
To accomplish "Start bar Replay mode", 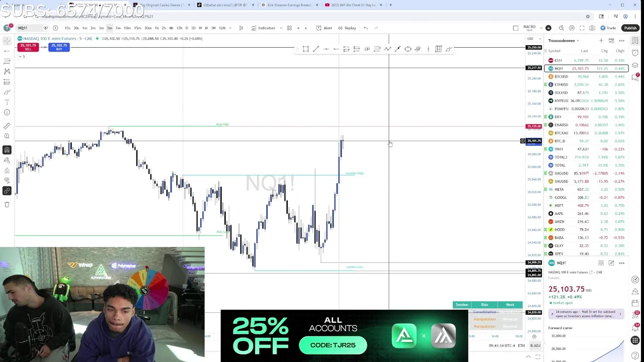I will 347,28.
